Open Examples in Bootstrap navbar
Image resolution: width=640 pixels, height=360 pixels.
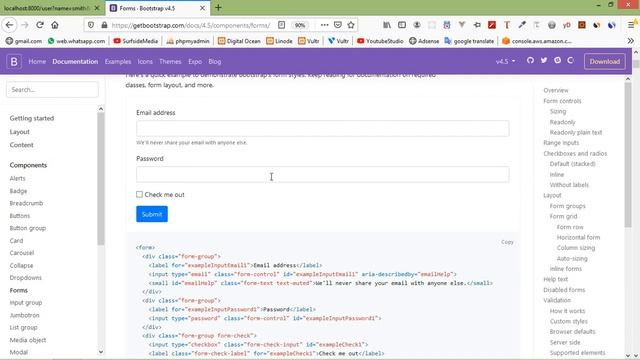[118, 62]
